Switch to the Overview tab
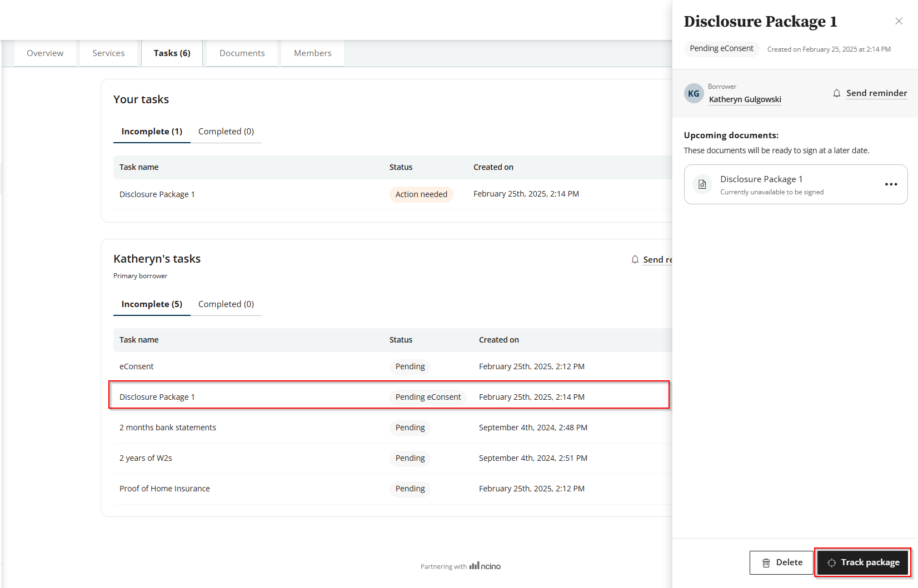Image resolution: width=918 pixels, height=588 pixels. click(45, 53)
